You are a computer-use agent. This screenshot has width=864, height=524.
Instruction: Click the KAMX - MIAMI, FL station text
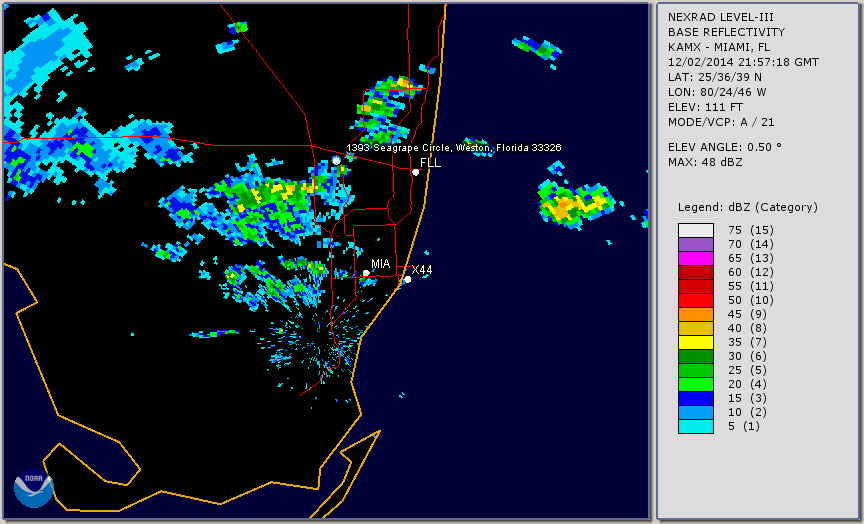[x=719, y=47]
